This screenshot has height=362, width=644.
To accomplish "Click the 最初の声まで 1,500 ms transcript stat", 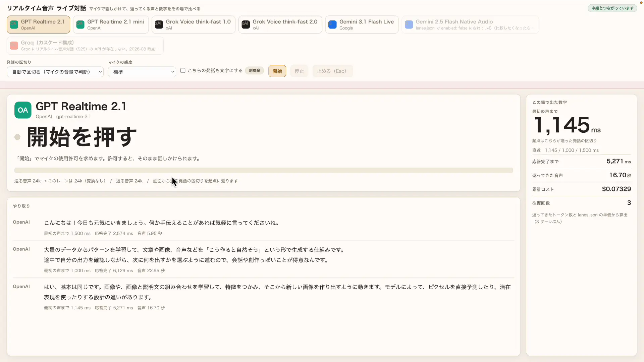I will (67, 233).
